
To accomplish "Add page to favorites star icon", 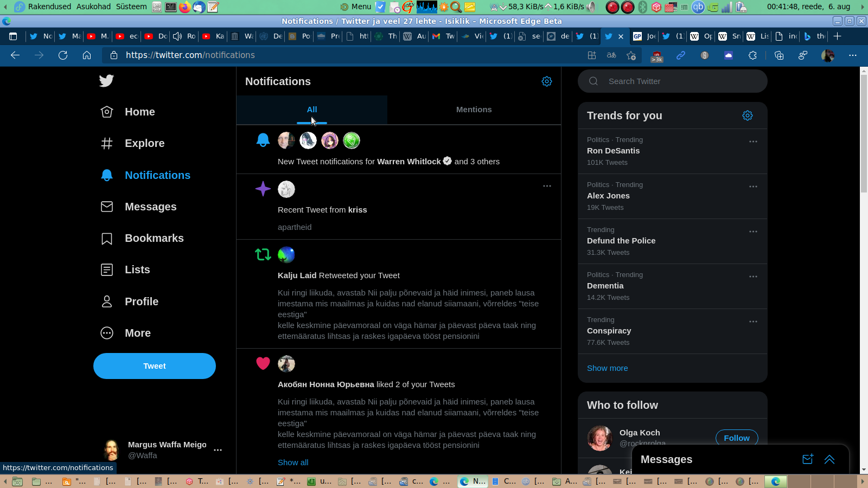I will (631, 55).
